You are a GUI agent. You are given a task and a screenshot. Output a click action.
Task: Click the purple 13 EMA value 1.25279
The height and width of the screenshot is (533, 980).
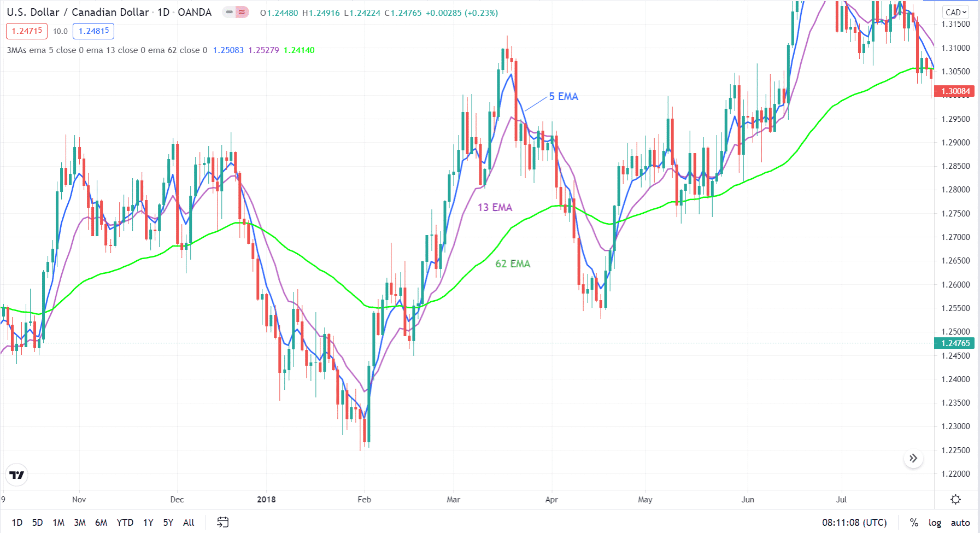click(263, 50)
